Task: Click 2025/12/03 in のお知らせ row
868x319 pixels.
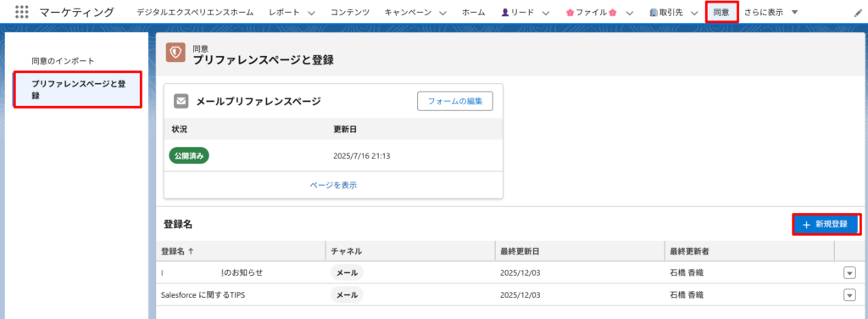Action: click(x=520, y=272)
